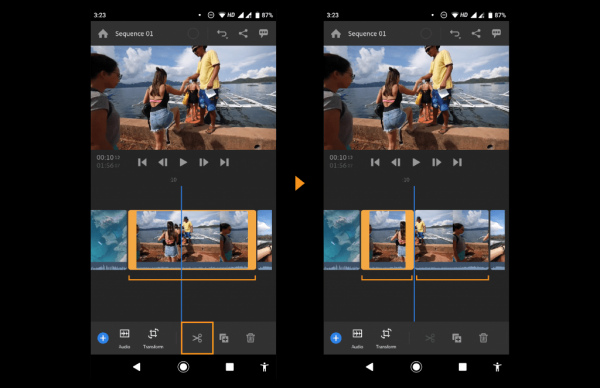
Task: Step forward one frame in right phone
Action: click(x=437, y=162)
